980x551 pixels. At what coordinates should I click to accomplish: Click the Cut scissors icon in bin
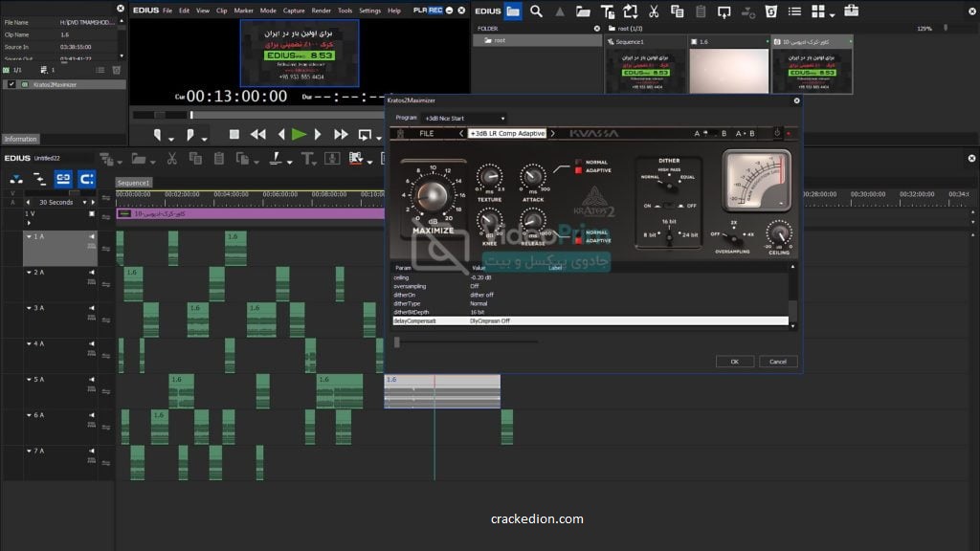[654, 11]
